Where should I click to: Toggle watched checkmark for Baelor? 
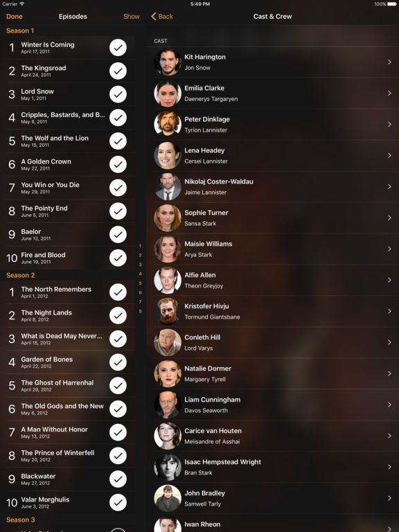click(118, 234)
